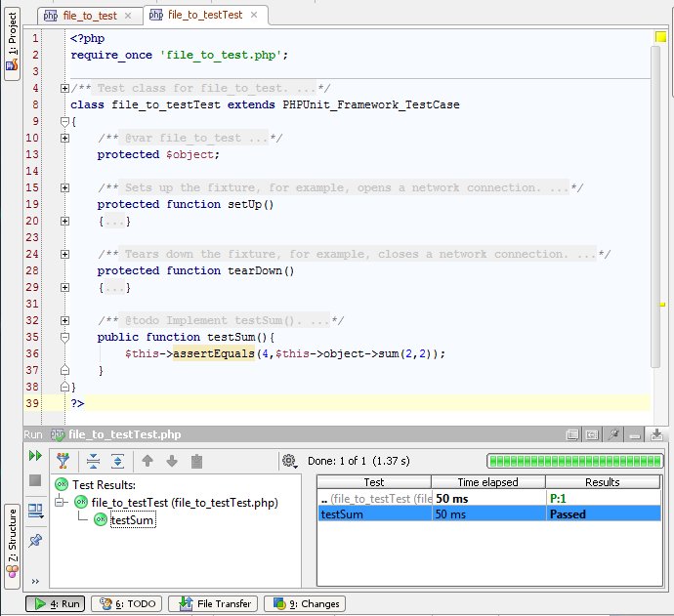Expand the folded class doc comment on line 4

pos(64,89)
